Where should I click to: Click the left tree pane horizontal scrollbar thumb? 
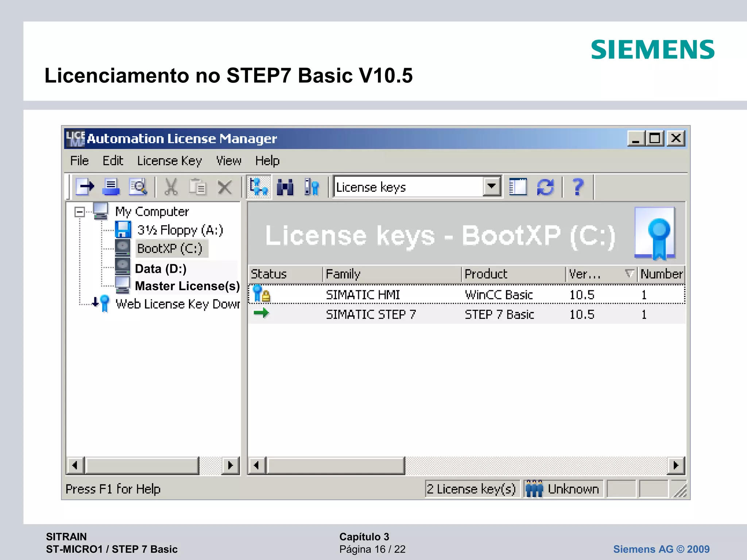(142, 465)
